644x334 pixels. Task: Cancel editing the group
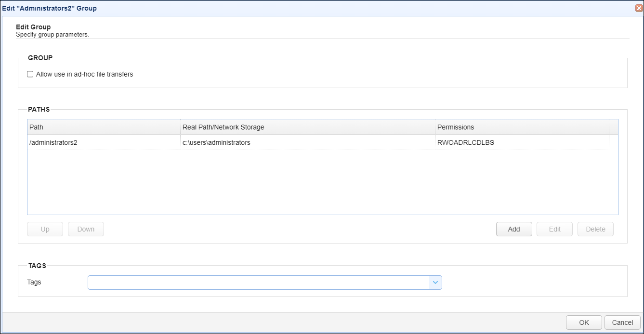(622, 322)
